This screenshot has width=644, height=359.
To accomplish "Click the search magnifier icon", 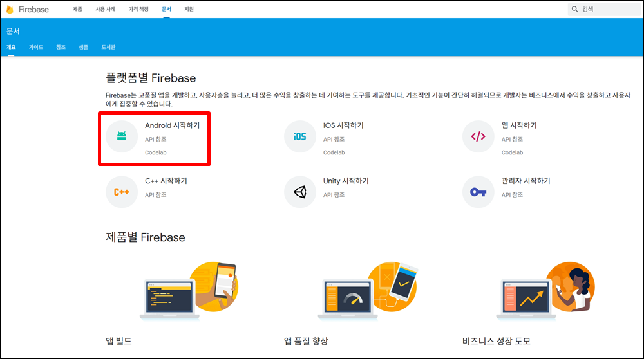I will click(x=575, y=9).
